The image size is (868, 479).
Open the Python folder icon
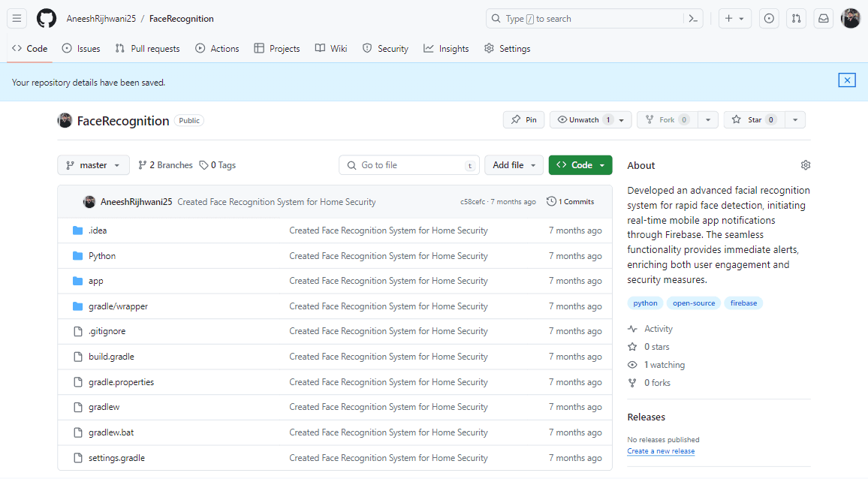click(x=78, y=256)
